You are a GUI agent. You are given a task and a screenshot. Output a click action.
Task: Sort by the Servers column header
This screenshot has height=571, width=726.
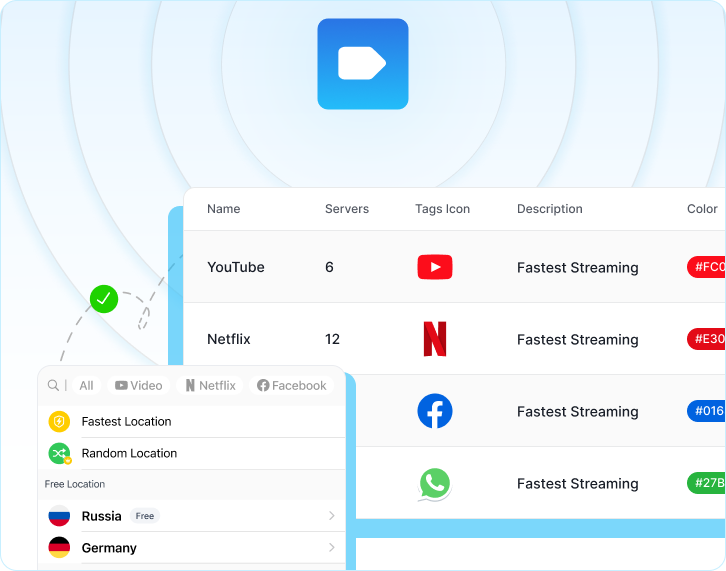[347, 209]
